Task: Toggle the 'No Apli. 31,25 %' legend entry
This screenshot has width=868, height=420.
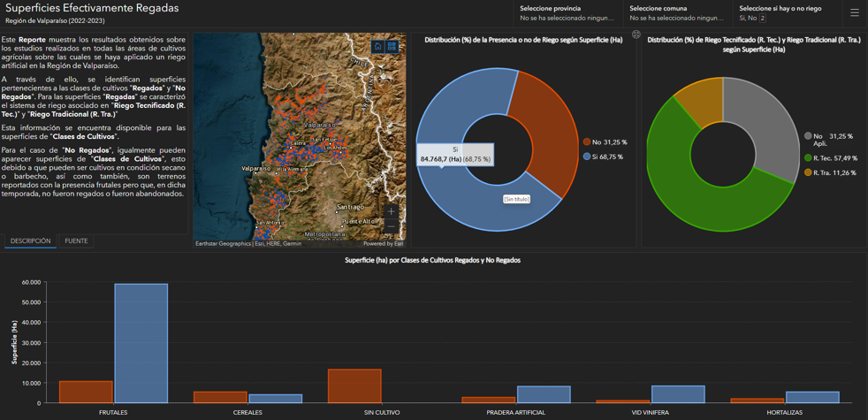Action: 828,140
